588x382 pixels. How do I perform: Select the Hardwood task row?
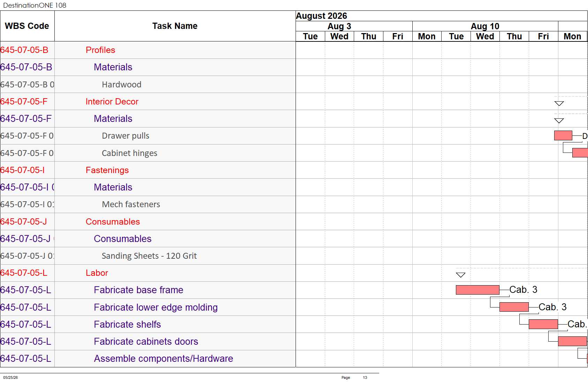[148, 84]
